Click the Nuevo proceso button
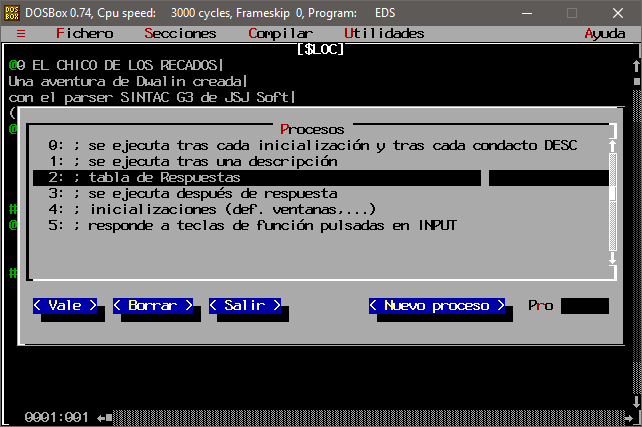The width and height of the screenshot is (642, 427). coord(436,305)
